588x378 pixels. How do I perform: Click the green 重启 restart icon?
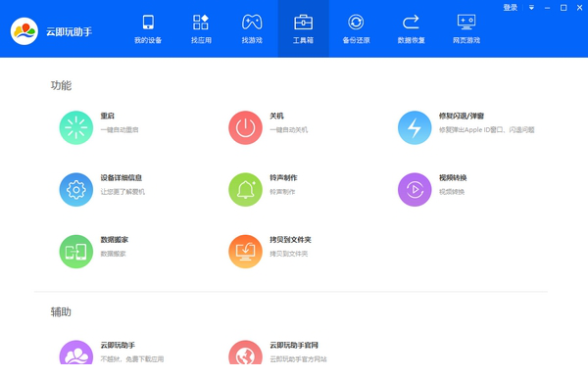pos(76,127)
